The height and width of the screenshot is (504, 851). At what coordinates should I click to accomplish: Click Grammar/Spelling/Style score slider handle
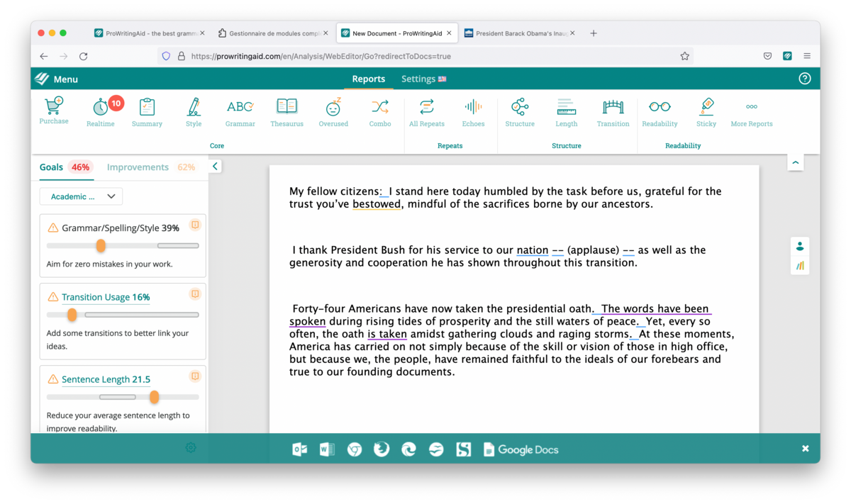(101, 246)
